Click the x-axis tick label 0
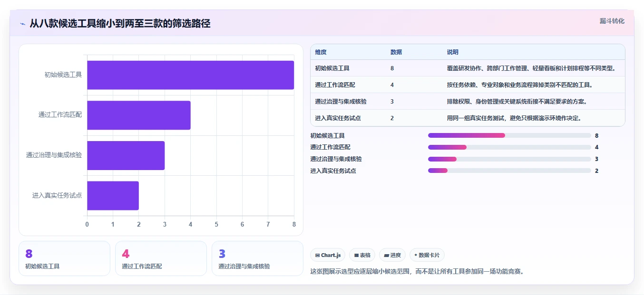The width and height of the screenshot is (644, 295). click(x=87, y=224)
